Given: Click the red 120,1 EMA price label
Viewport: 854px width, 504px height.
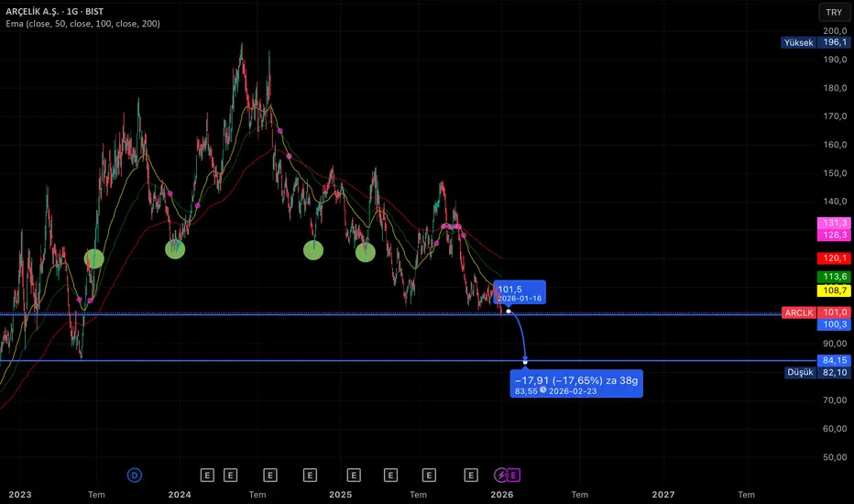Looking at the screenshot, I should point(834,257).
